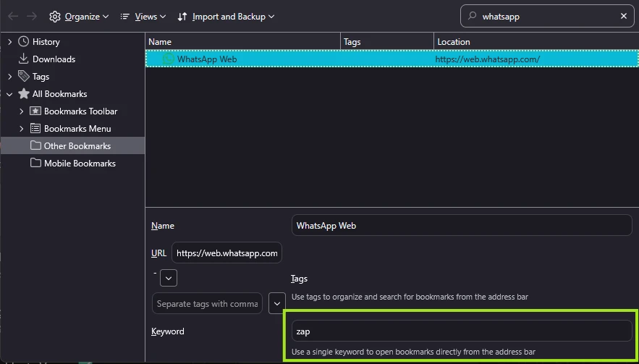Click the arrows icon beside Import and Backup
Image resolution: width=639 pixels, height=364 pixels.
(x=182, y=17)
